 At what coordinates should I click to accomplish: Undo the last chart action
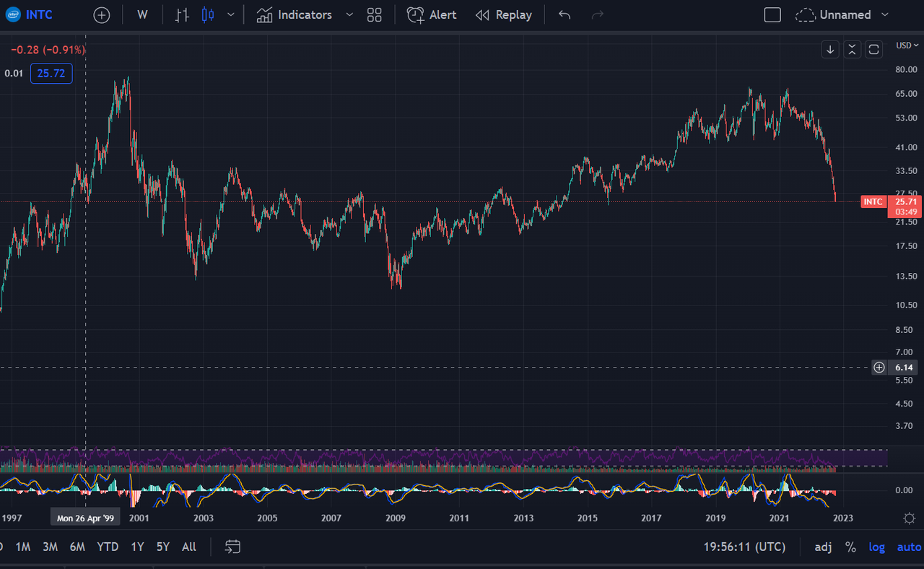pos(565,14)
